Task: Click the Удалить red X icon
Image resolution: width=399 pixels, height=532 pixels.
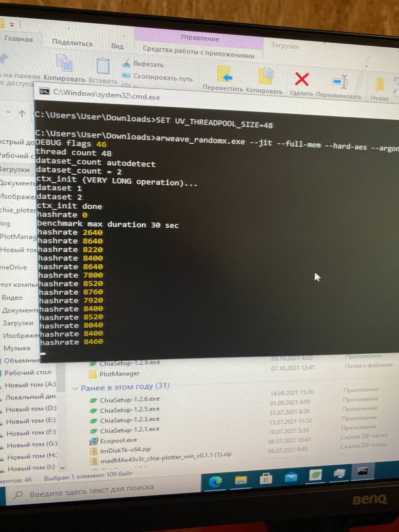Action: coord(302,79)
